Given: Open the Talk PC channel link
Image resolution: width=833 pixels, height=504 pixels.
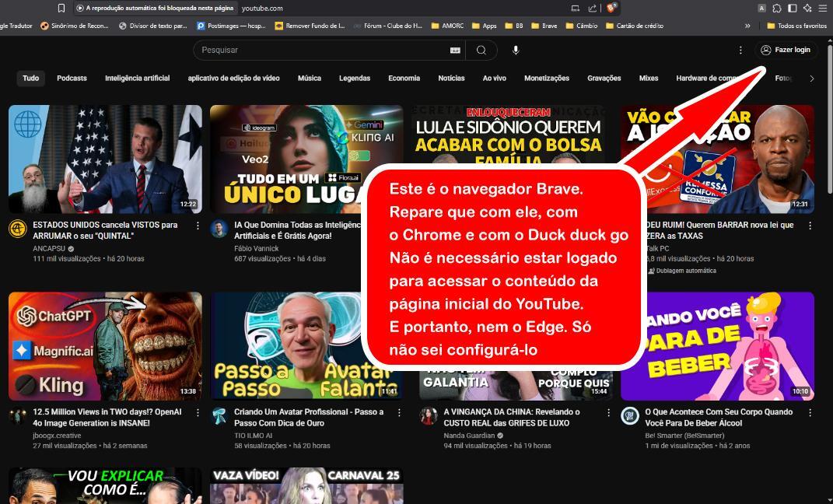Looking at the screenshot, I should point(658,248).
